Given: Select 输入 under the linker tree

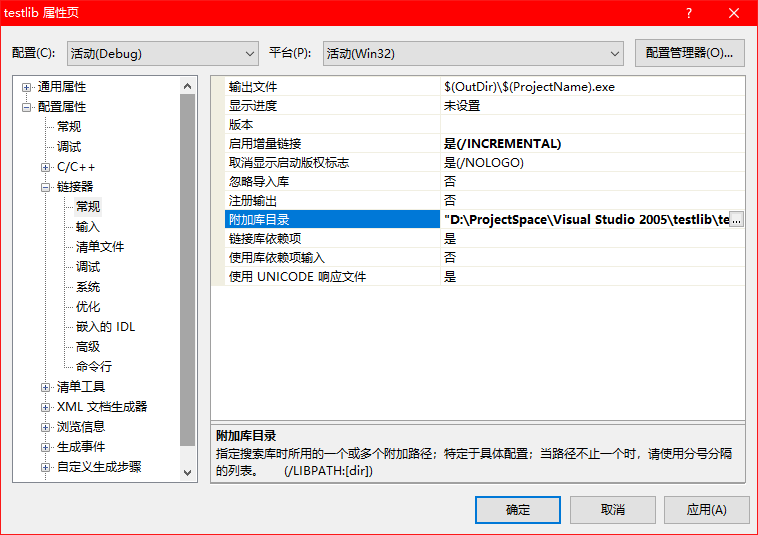Looking at the screenshot, I should coord(88,227).
